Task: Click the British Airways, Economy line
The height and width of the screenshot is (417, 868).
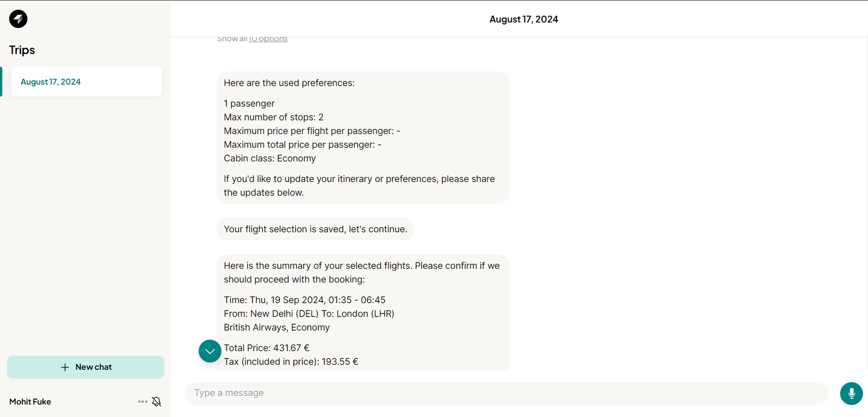Action: point(277,327)
